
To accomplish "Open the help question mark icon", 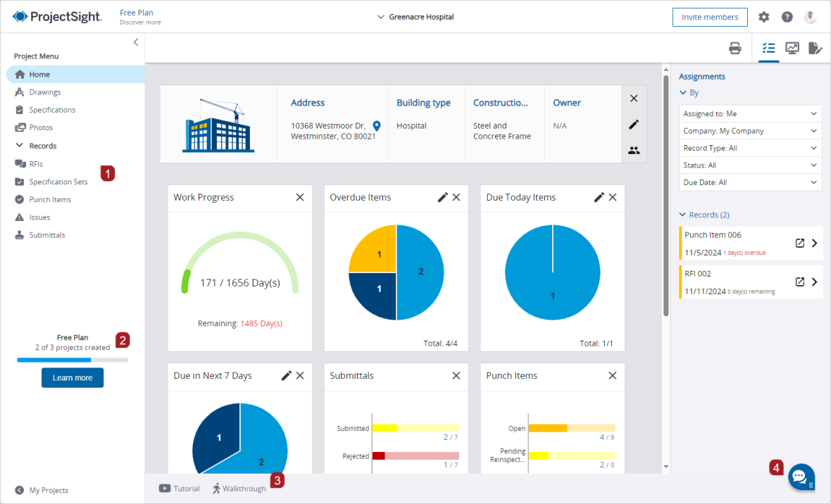I will coord(787,17).
